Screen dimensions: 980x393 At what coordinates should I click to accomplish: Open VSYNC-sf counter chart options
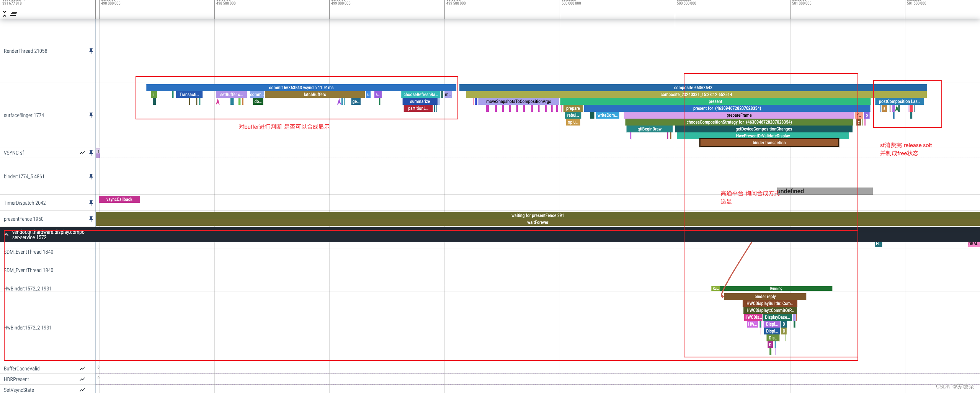pyautogui.click(x=82, y=153)
